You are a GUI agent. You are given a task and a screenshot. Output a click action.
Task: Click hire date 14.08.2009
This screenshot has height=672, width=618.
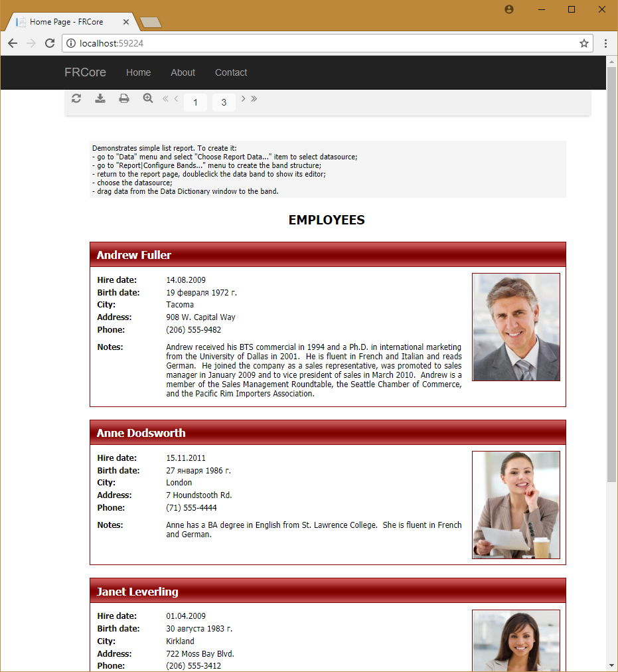pyautogui.click(x=186, y=280)
